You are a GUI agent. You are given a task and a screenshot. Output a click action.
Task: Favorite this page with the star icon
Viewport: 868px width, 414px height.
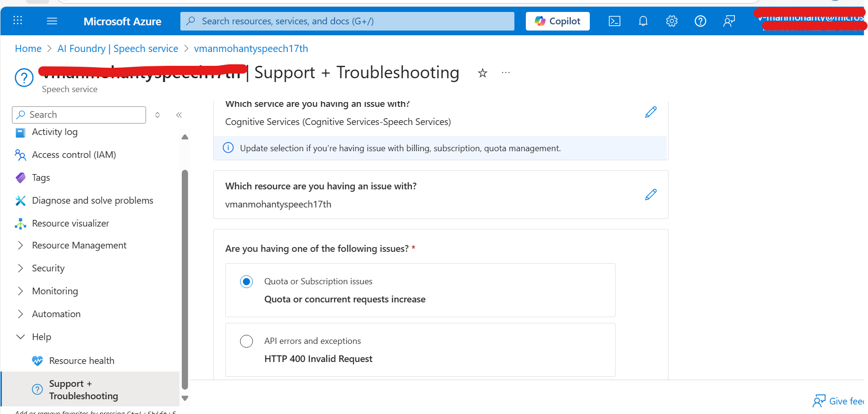[x=482, y=73]
